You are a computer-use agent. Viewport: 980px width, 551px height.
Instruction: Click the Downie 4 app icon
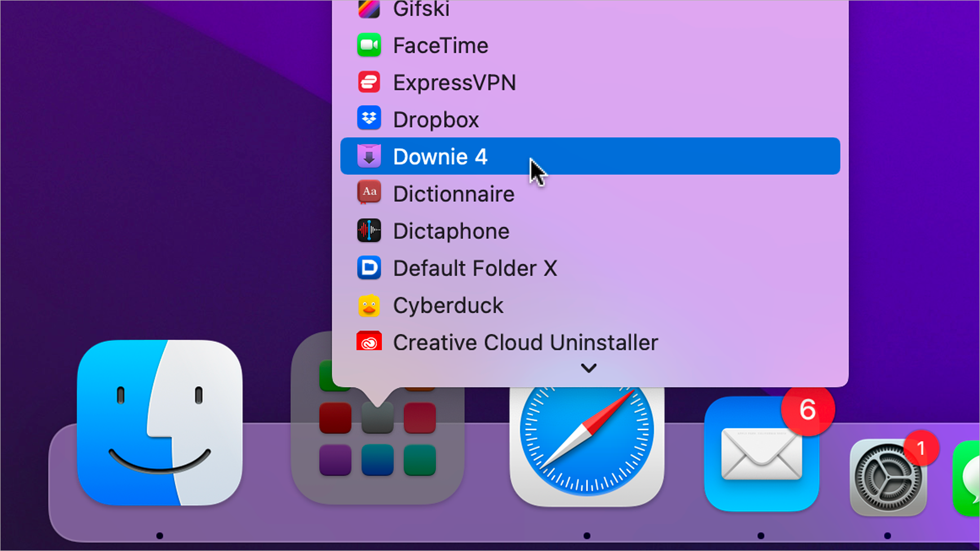coord(369,157)
